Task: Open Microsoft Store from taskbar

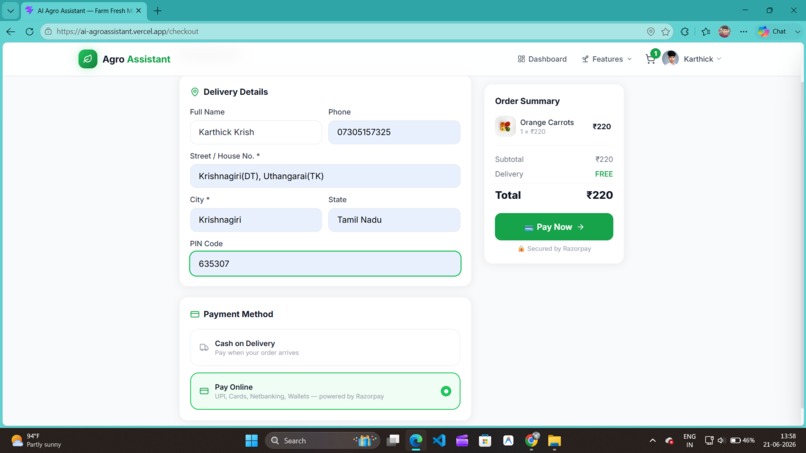Action: click(x=485, y=440)
